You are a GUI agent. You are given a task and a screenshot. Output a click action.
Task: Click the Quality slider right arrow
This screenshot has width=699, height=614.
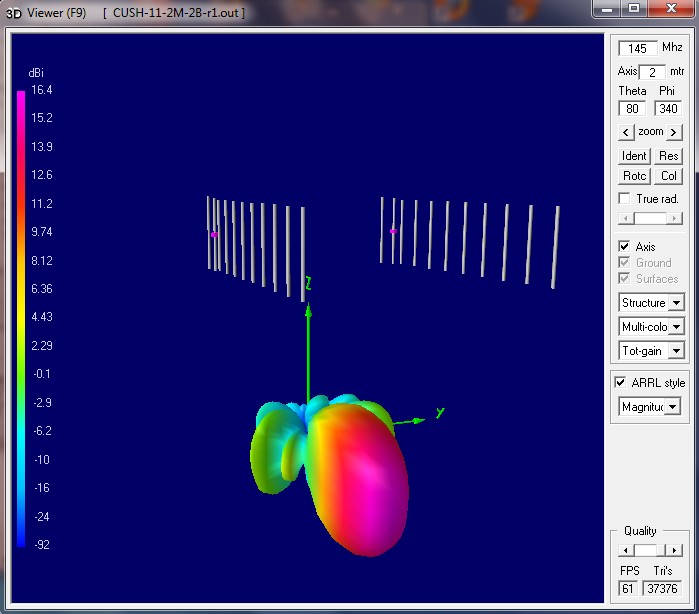point(675,550)
